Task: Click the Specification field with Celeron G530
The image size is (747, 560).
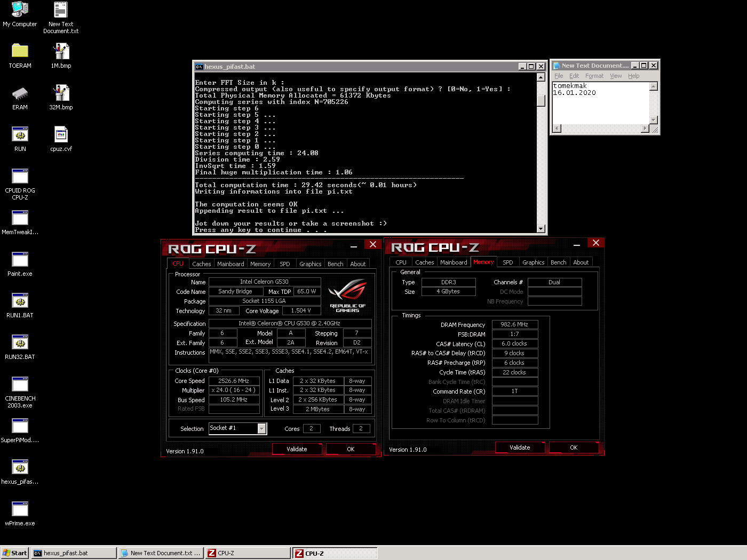Action: [290, 323]
